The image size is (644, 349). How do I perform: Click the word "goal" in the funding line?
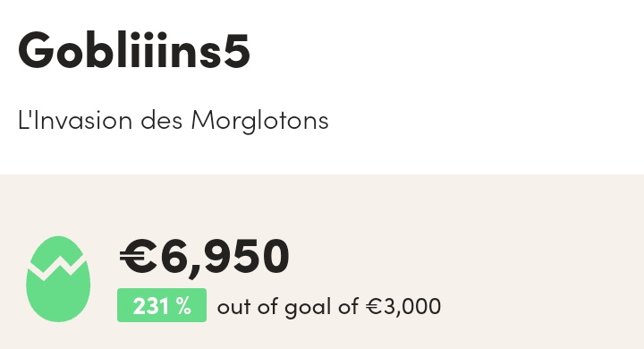tap(308, 308)
